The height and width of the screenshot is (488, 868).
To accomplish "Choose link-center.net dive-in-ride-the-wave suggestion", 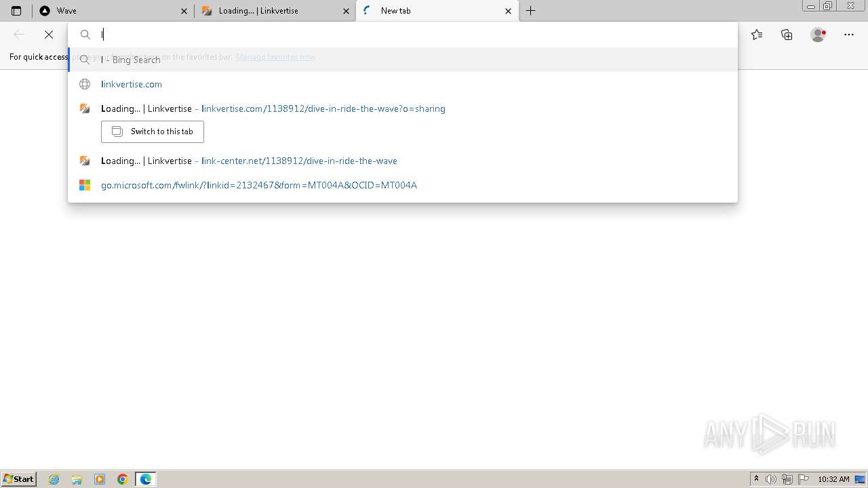I will pyautogui.click(x=403, y=161).
